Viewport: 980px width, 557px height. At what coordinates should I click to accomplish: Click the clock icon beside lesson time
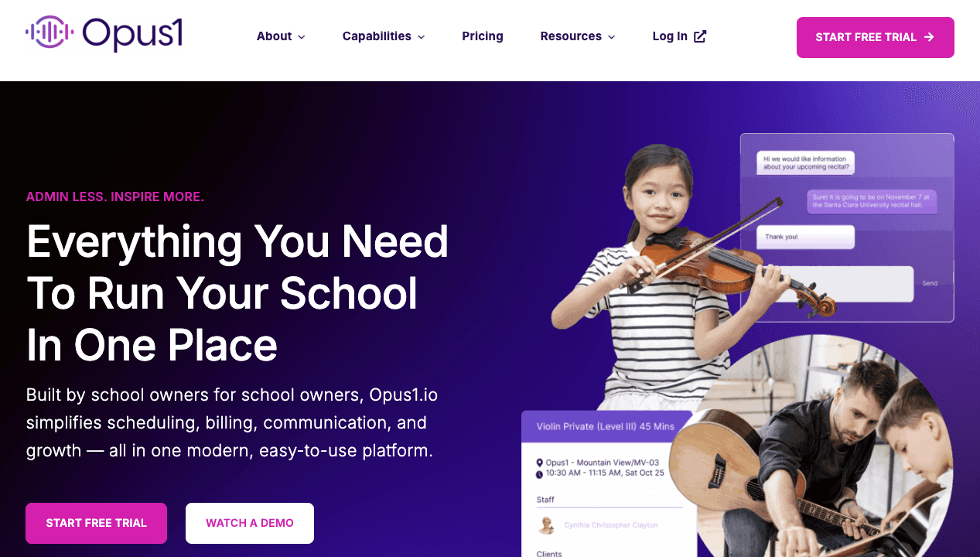[x=539, y=473]
